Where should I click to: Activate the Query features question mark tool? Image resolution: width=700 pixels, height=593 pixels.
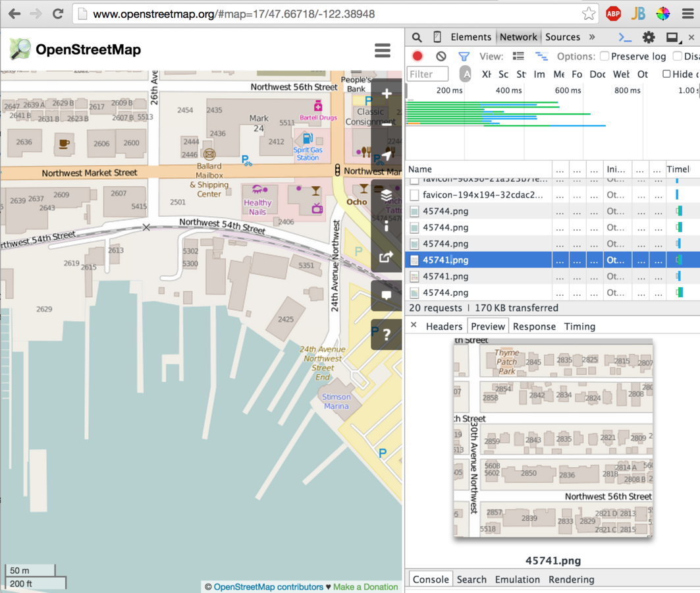[387, 335]
